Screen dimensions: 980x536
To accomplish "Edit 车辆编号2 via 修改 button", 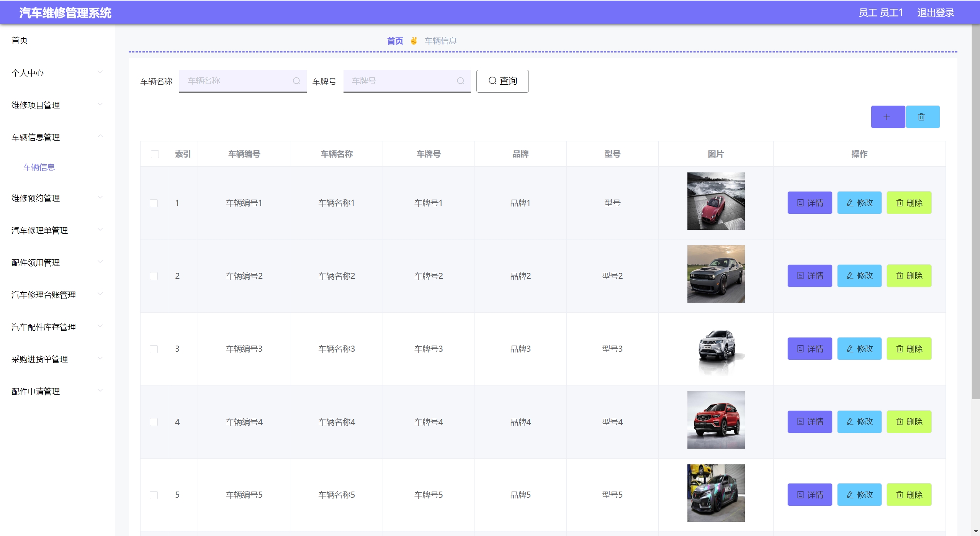I will coord(859,276).
